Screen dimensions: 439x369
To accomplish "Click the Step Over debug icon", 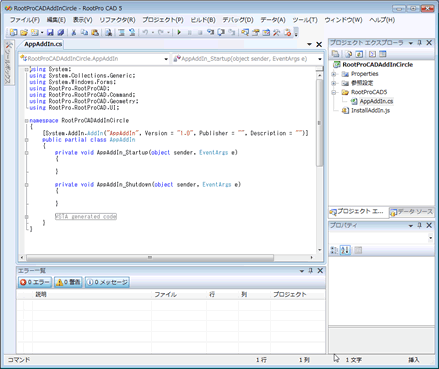I will tap(221, 32).
